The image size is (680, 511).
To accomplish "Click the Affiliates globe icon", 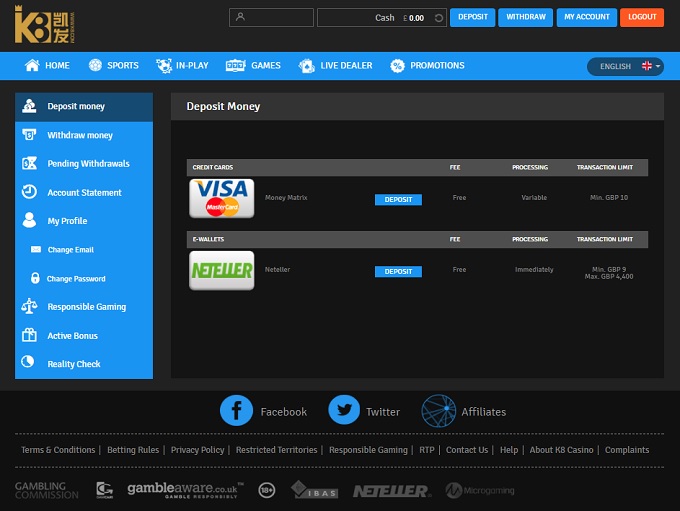I will (x=438, y=411).
